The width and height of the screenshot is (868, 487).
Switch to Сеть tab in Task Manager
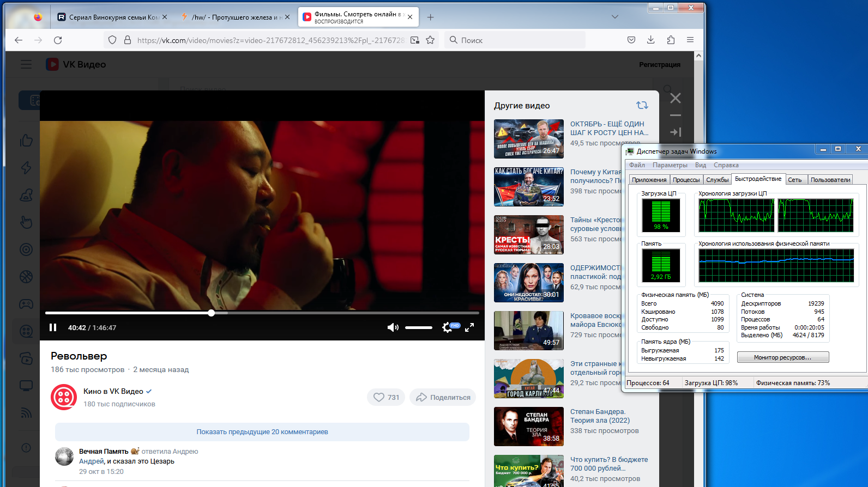(795, 180)
